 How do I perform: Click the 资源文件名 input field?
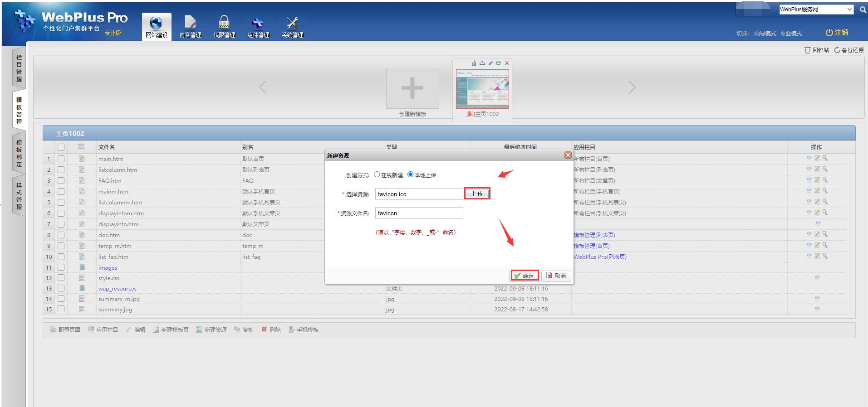click(x=419, y=213)
